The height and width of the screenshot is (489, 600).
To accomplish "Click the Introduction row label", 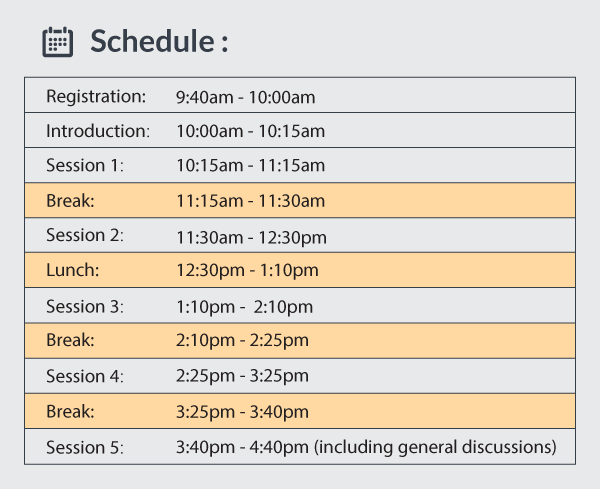I will (98, 131).
